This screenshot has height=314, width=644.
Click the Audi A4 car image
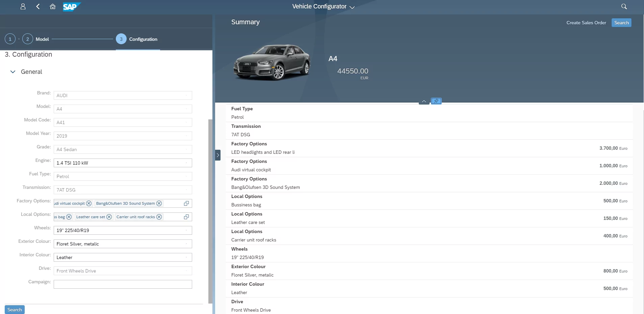tap(272, 62)
